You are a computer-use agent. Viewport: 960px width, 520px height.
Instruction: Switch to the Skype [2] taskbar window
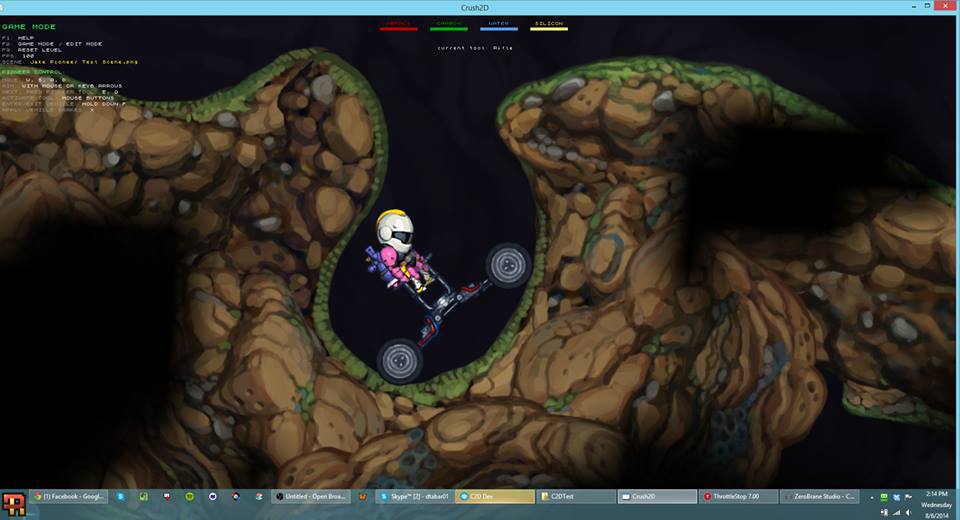tap(414, 496)
